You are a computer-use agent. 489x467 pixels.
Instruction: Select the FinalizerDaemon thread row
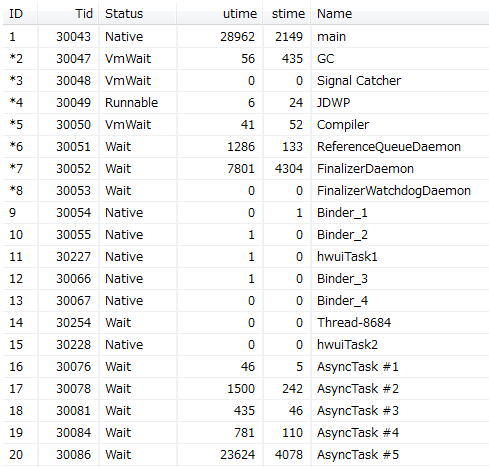(246, 168)
